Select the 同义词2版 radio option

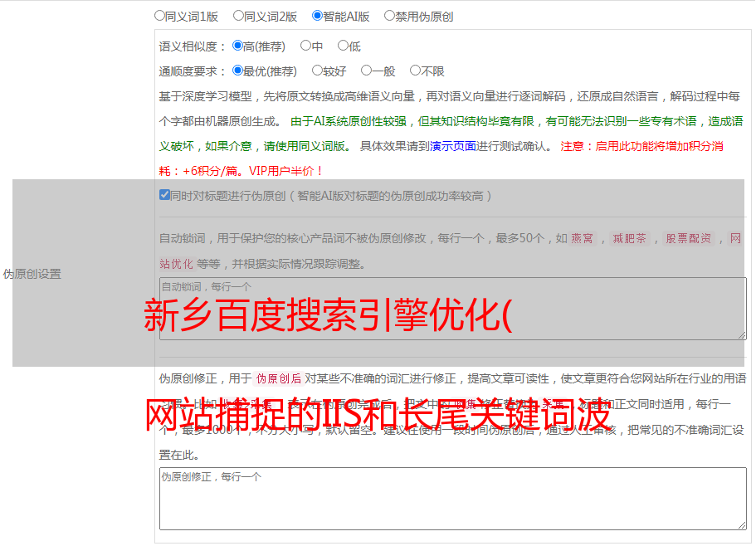coord(238,16)
